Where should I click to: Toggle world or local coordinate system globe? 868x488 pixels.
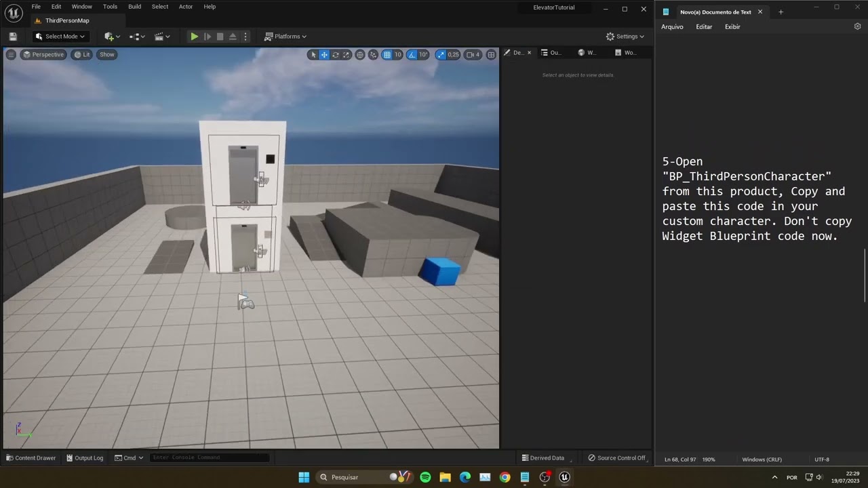point(360,55)
